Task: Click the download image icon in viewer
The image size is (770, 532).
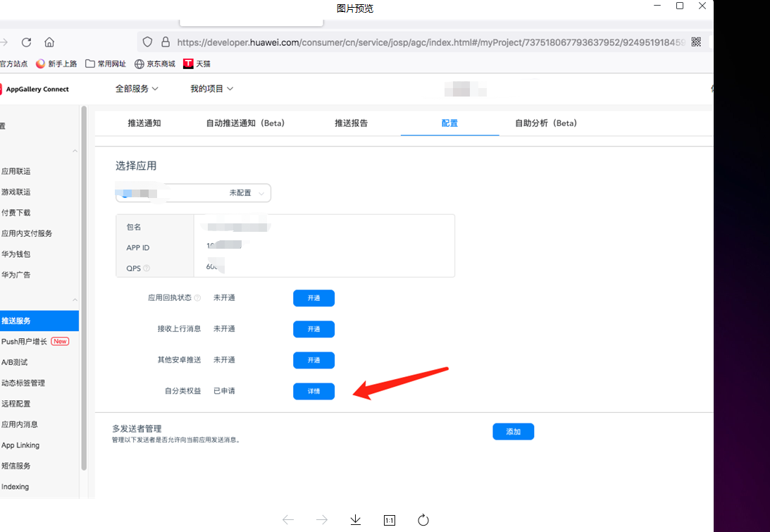Action: [356, 520]
